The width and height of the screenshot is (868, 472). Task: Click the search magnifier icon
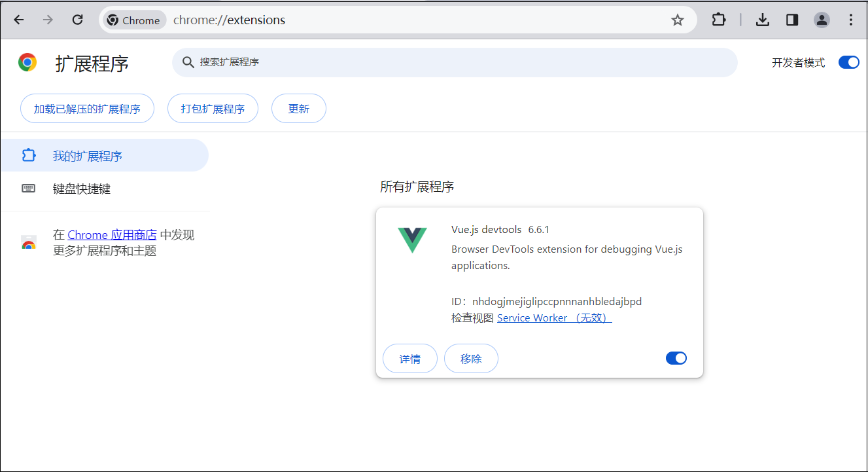pos(188,62)
